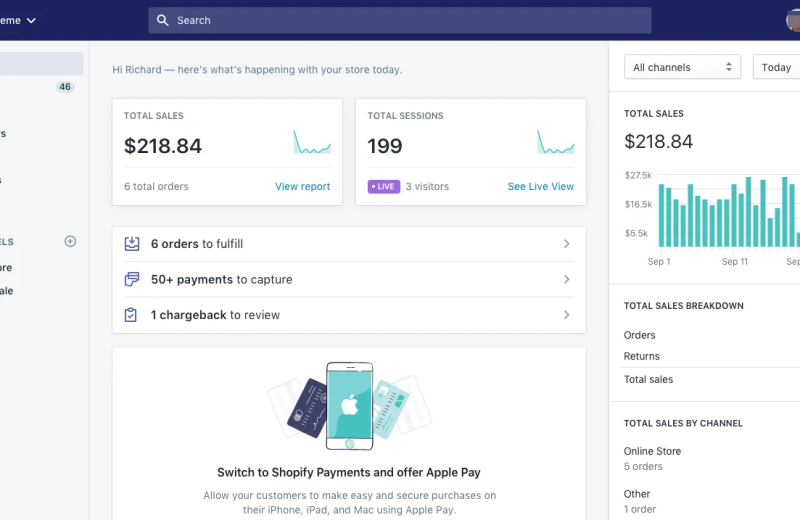Expand chevron on chargeback to review row
Image resolution: width=800 pixels, height=520 pixels.
[x=566, y=315]
